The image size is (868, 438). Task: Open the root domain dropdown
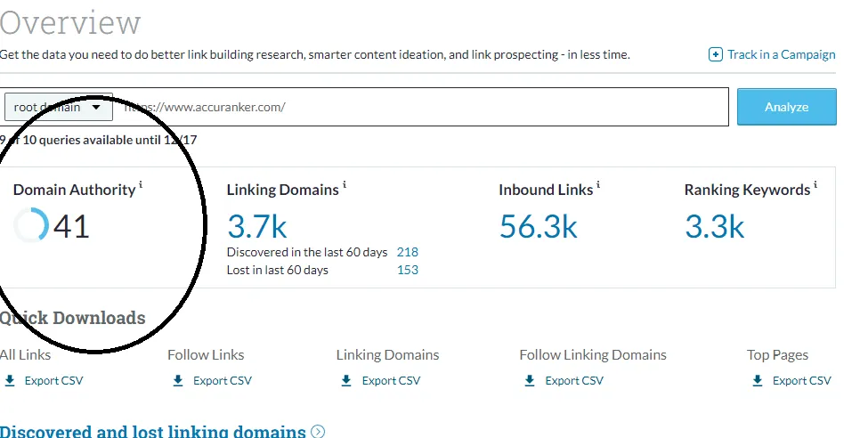pos(59,108)
